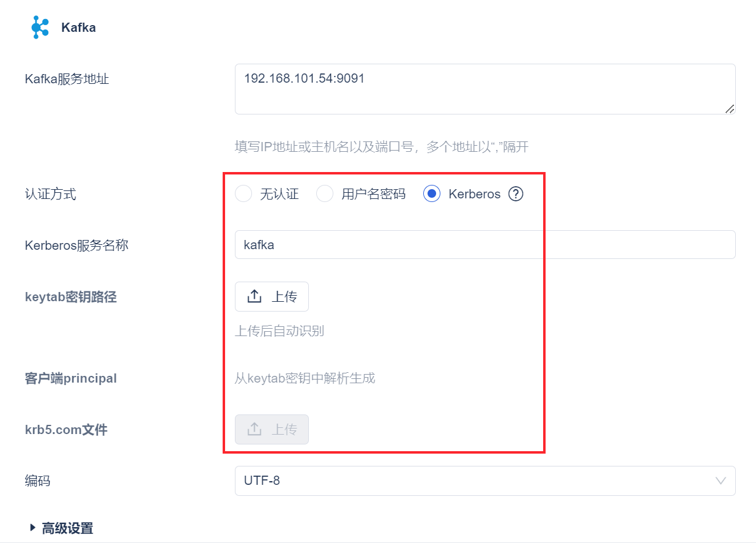Click the 认证方式 label
756x543 pixels.
(x=50, y=194)
